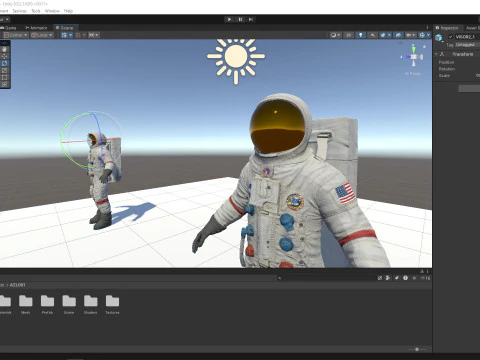The height and width of the screenshot is (360, 480).
Task: Click the Step frame button
Action: click(251, 19)
